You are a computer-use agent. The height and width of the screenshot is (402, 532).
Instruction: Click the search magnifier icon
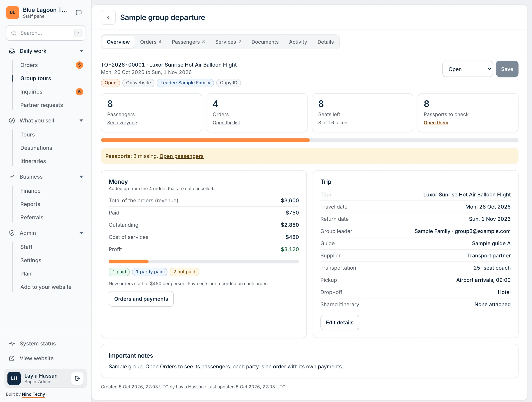coord(14,33)
